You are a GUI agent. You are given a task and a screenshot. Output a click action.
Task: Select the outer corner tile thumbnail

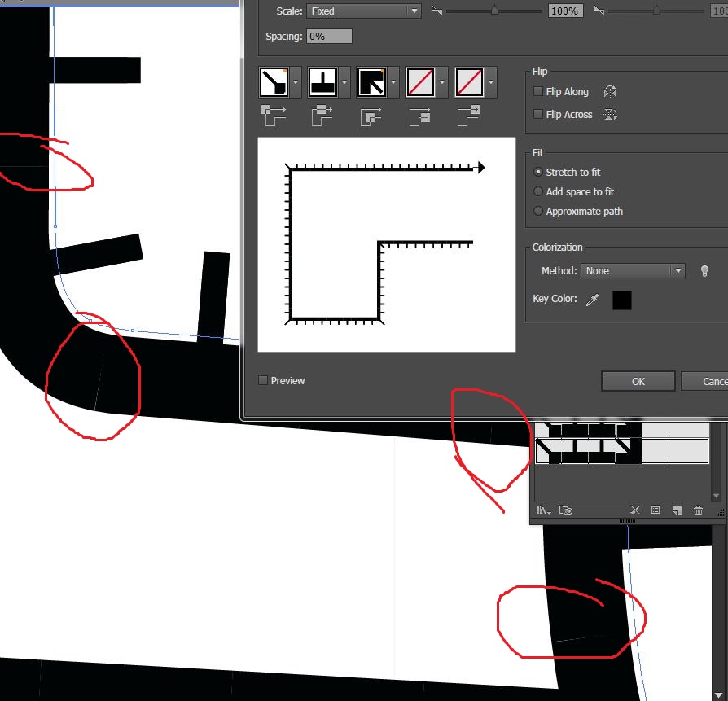click(x=274, y=82)
